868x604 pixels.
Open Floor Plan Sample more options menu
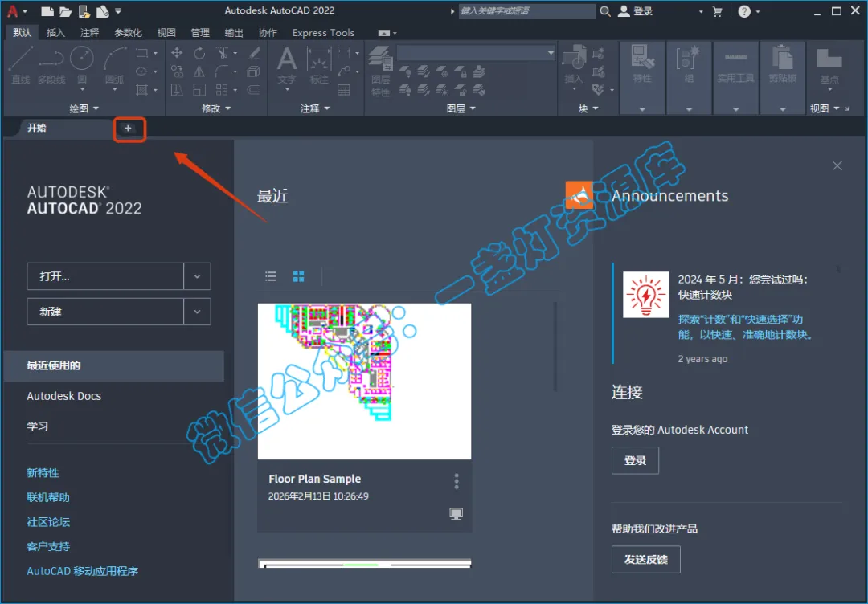click(x=457, y=481)
